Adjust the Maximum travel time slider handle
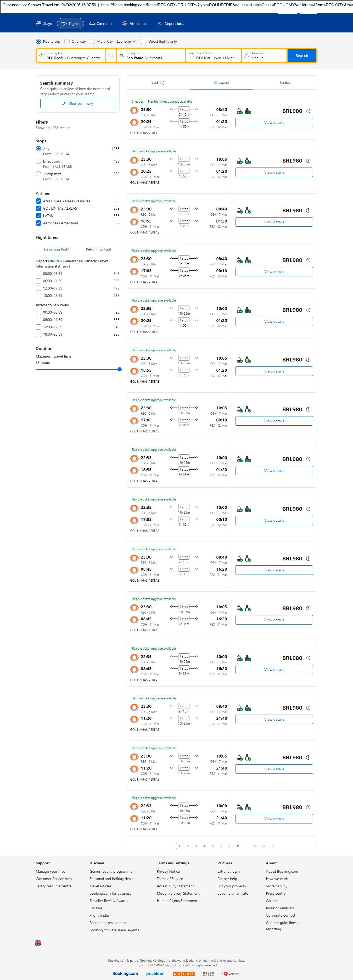 tap(119, 369)
